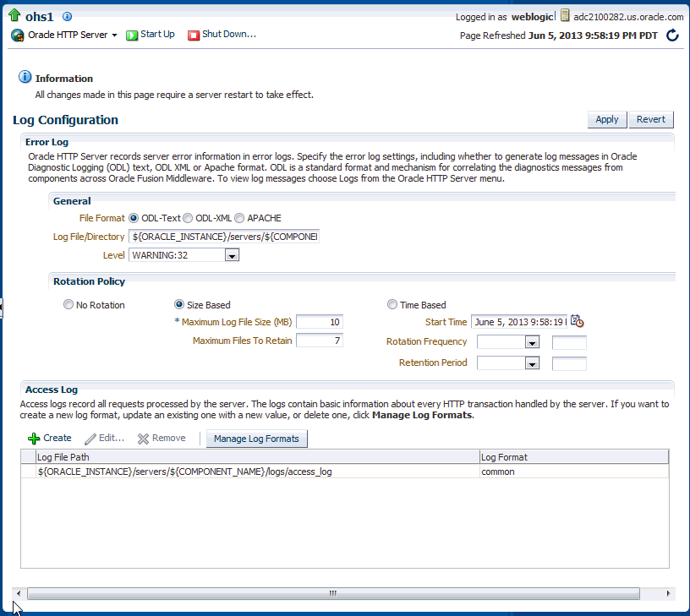The width and height of the screenshot is (690, 616).
Task: Click the Maximum Log File Size field
Action: pyautogui.click(x=320, y=322)
